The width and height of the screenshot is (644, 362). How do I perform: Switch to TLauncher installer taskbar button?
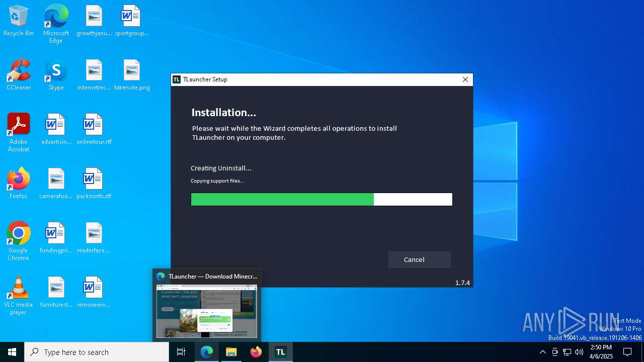click(x=281, y=352)
